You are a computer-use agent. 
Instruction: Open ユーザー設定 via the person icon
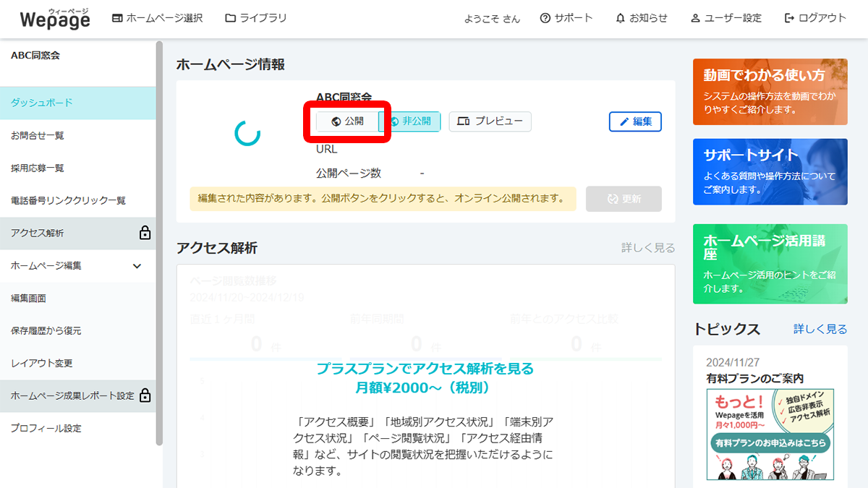(x=696, y=18)
